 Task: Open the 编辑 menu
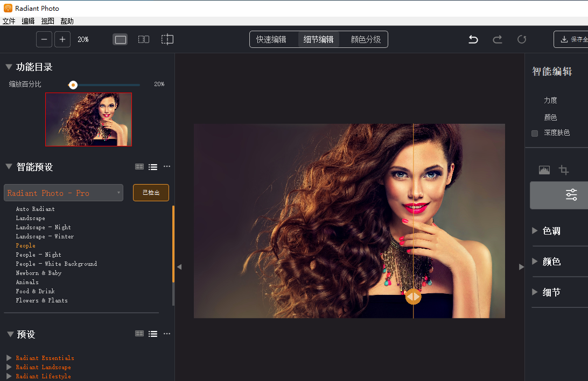pyautogui.click(x=28, y=21)
